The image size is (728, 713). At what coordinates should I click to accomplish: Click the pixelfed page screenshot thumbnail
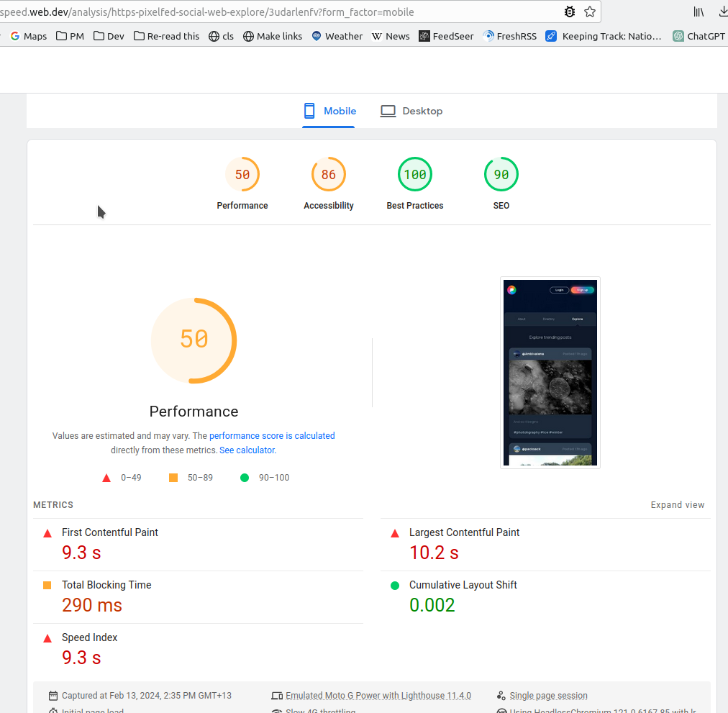(550, 372)
